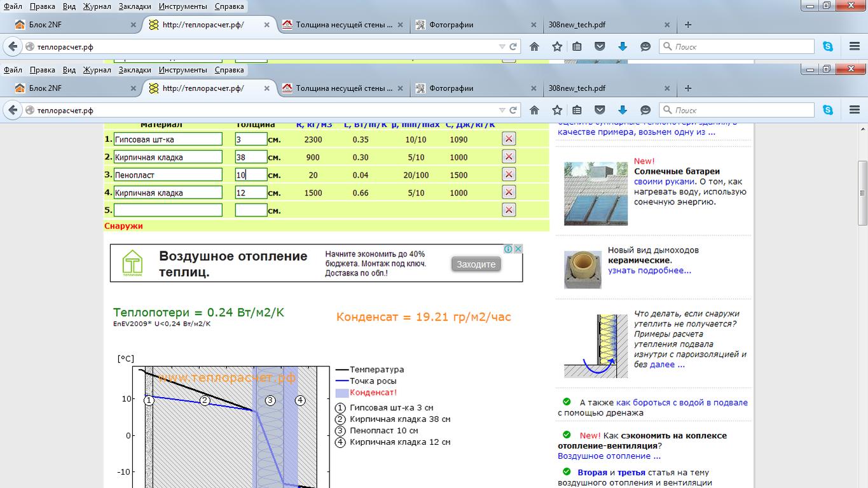Click the ceramic chimney thumbnail image
The width and height of the screenshot is (868, 488).
click(x=582, y=269)
